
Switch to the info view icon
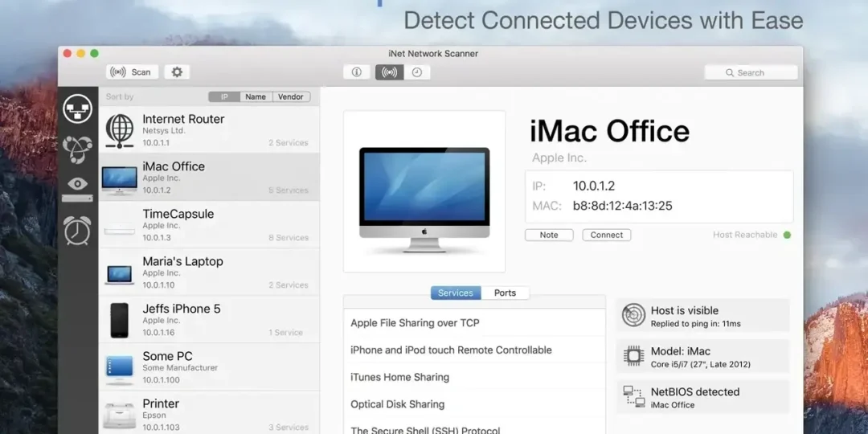(357, 72)
